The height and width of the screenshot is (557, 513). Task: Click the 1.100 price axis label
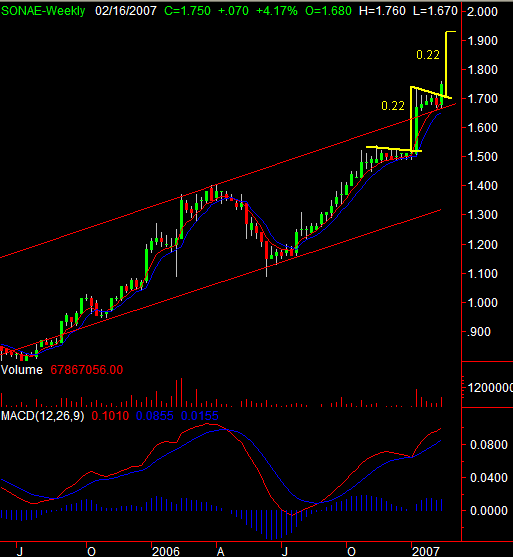482,274
